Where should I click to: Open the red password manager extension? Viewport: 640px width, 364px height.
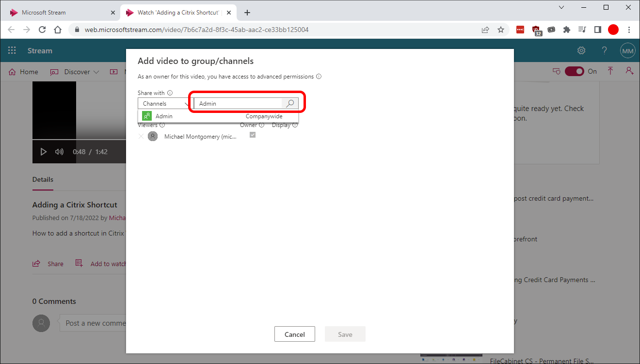(x=520, y=30)
